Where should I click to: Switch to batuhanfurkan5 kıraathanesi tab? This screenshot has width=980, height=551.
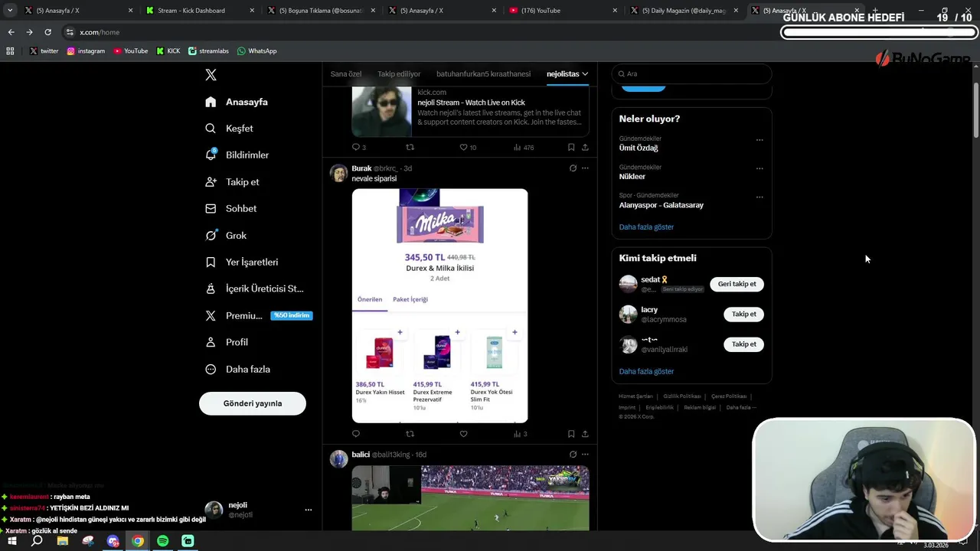pos(483,74)
